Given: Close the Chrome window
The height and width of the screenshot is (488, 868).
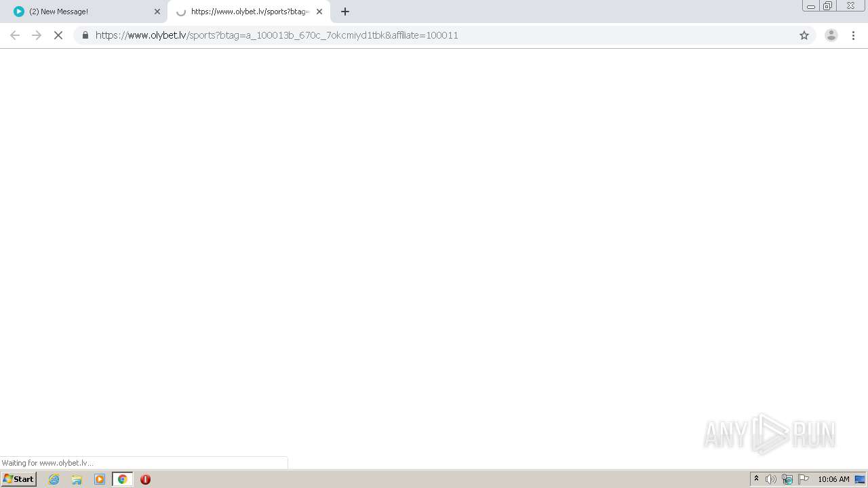Looking at the screenshot, I should tap(850, 6).
